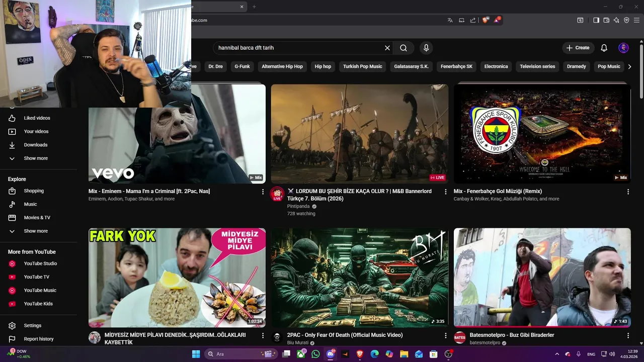Open the YouTube account avatar menu
The height and width of the screenshot is (362, 644).
[623, 48]
